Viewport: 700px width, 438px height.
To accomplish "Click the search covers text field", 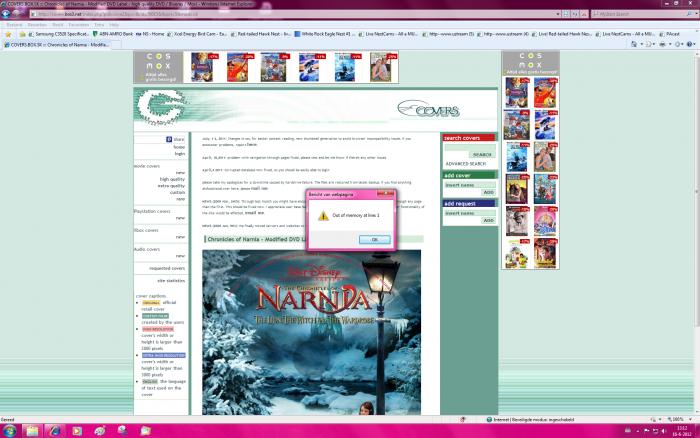I will point(470,147).
